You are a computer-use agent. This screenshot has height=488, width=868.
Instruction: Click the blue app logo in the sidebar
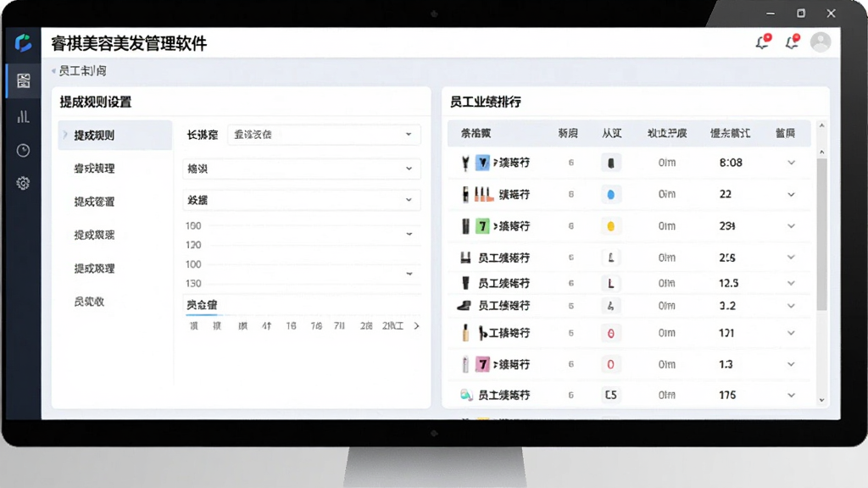(23, 42)
